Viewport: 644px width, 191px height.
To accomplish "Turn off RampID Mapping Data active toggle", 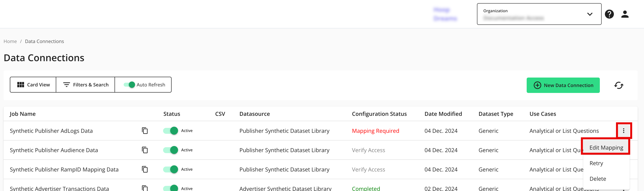I will 171,169.
